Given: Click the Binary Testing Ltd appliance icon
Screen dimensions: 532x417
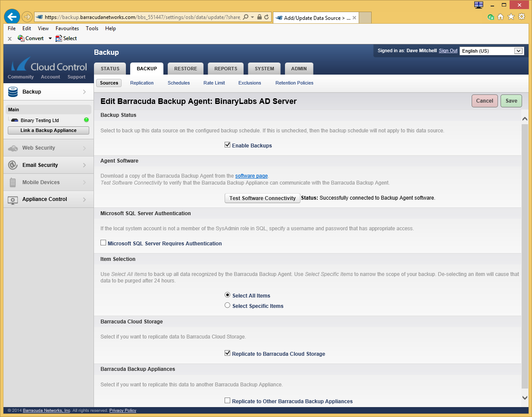Looking at the screenshot, I should click(x=15, y=120).
